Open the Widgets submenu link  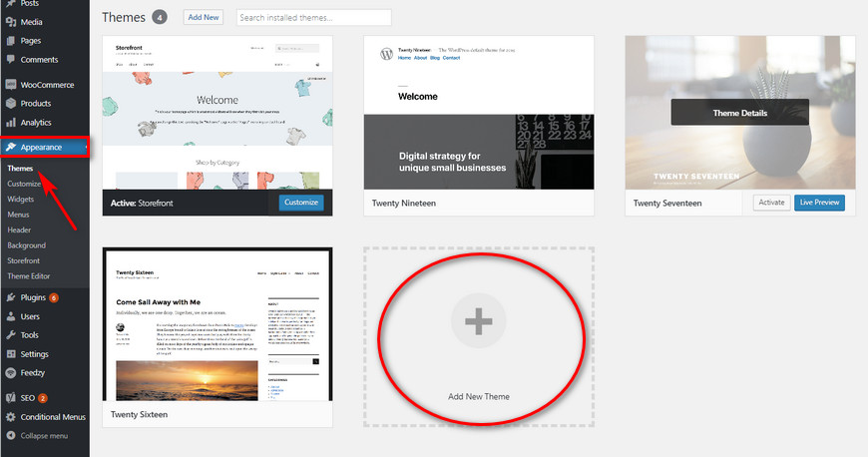tap(21, 199)
